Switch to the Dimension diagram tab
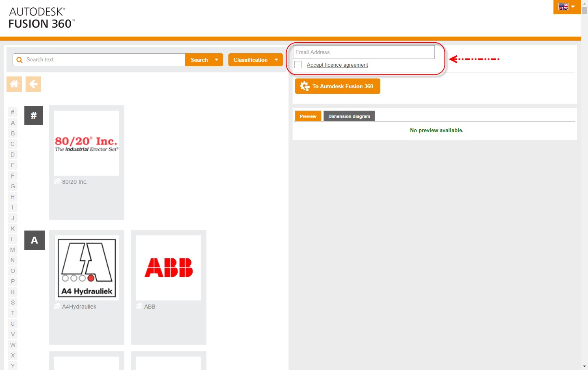Image resolution: width=588 pixels, height=370 pixels. pos(349,116)
